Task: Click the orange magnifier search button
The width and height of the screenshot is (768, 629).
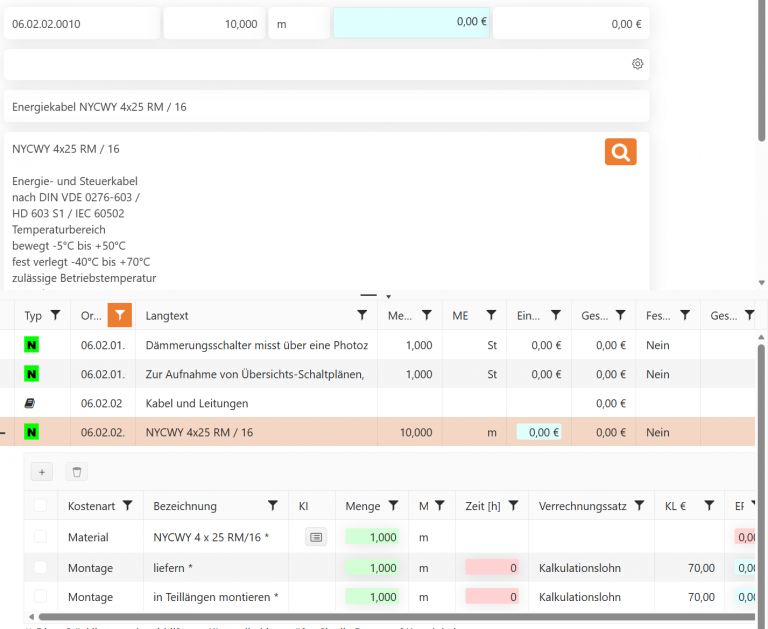Action: [x=620, y=152]
